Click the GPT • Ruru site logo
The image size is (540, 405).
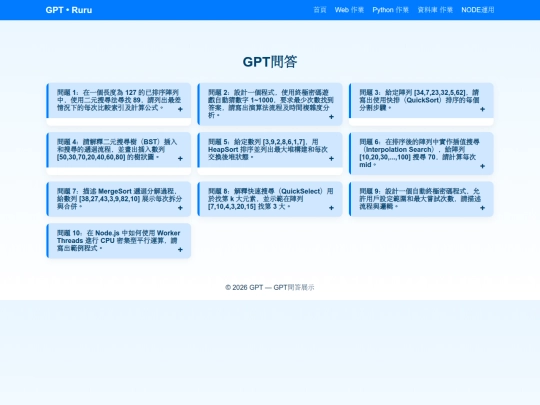(69, 10)
